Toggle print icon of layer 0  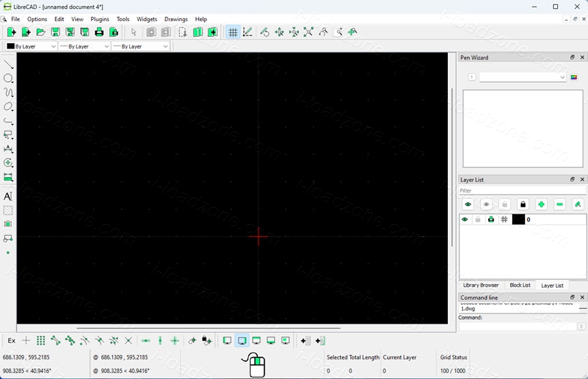click(x=491, y=219)
